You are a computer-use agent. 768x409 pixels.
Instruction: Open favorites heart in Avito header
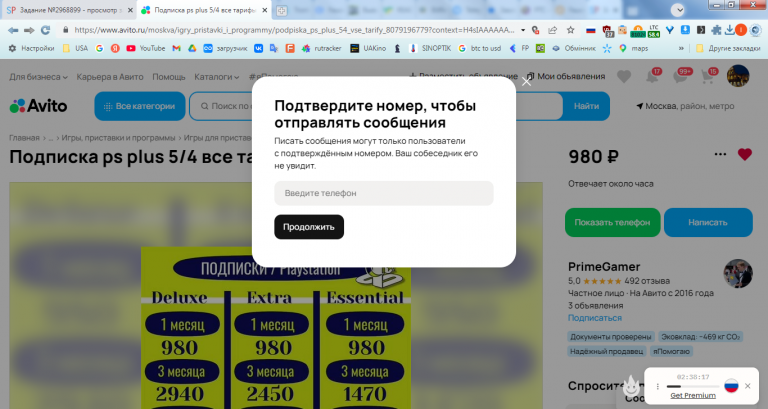tap(624, 76)
